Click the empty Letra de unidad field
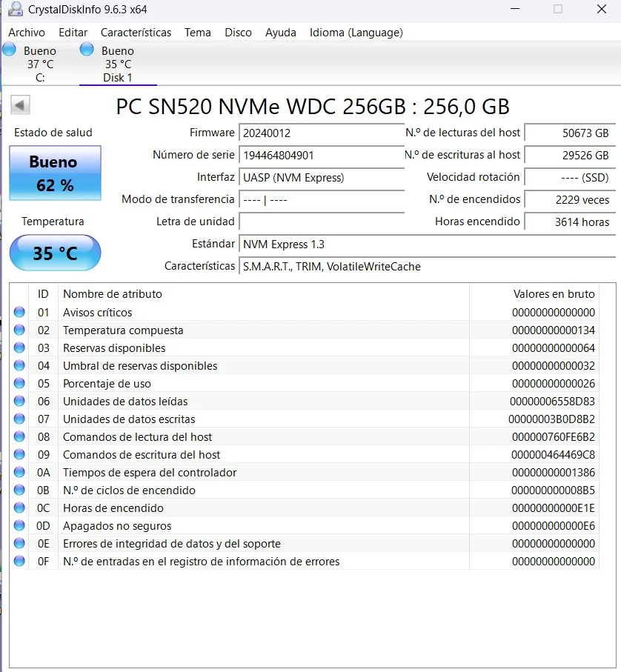This screenshot has height=672, width=621. click(322, 222)
